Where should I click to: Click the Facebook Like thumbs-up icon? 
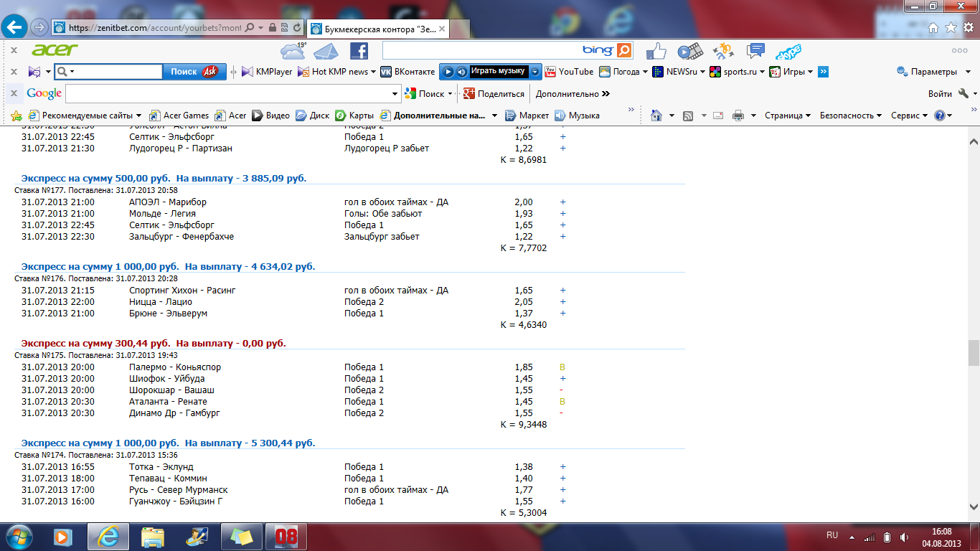656,51
